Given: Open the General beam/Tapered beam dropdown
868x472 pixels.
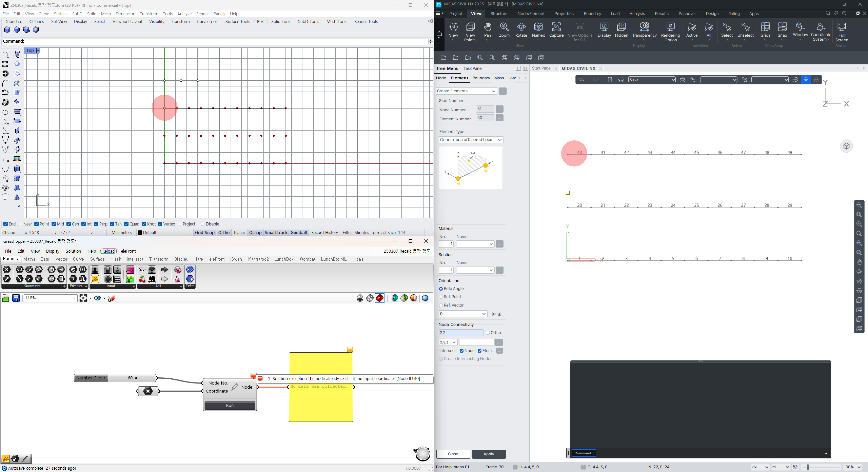Looking at the screenshot, I should (471, 140).
